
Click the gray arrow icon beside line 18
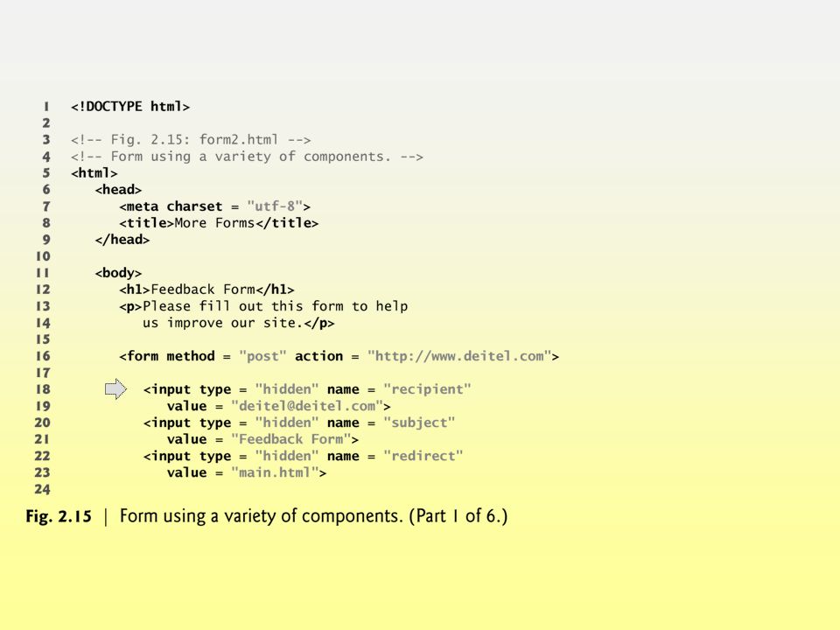coord(115,388)
